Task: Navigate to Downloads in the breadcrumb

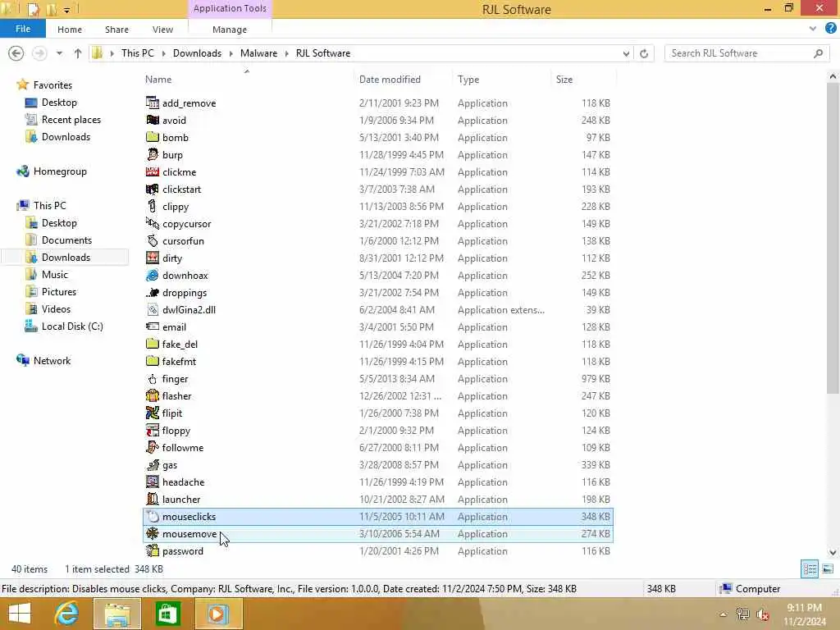Action: coord(197,53)
